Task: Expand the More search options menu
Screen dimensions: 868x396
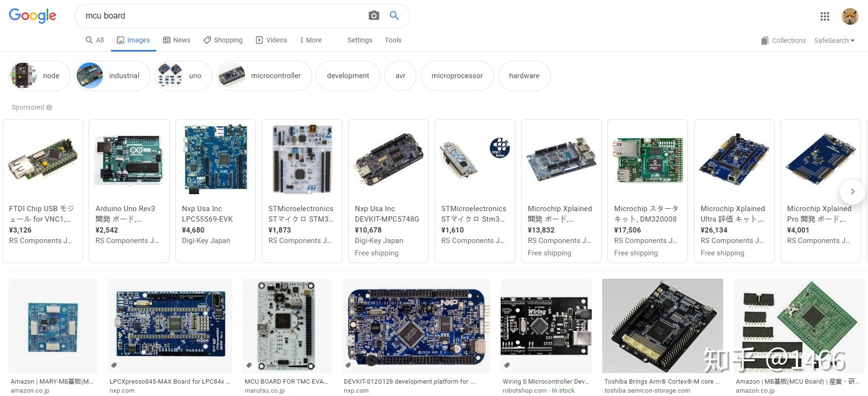Action: click(311, 40)
